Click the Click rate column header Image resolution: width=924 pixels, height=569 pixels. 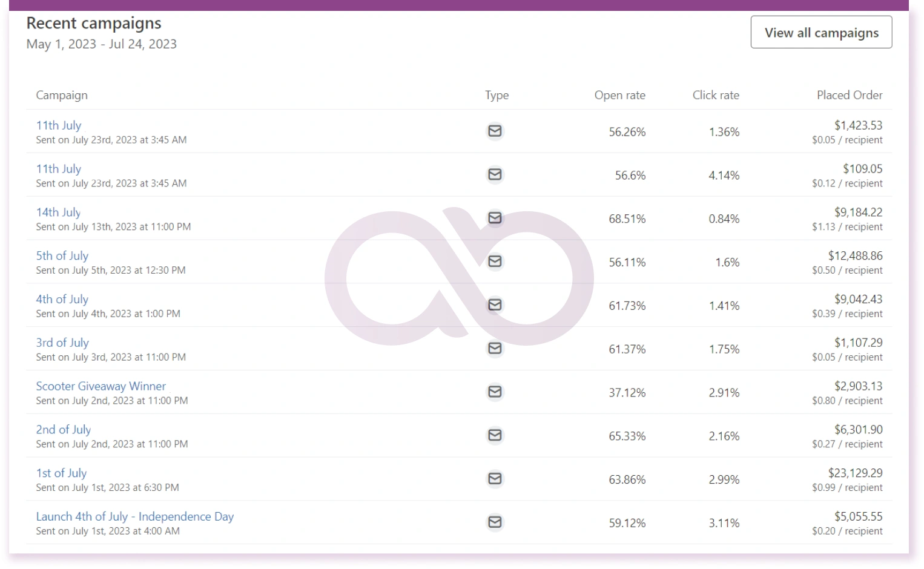(716, 95)
